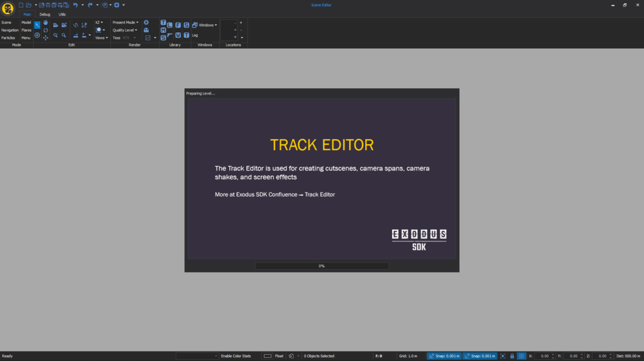The width and height of the screenshot is (644, 361).
Task: Expand the Present Mode dropdown
Action: click(125, 23)
